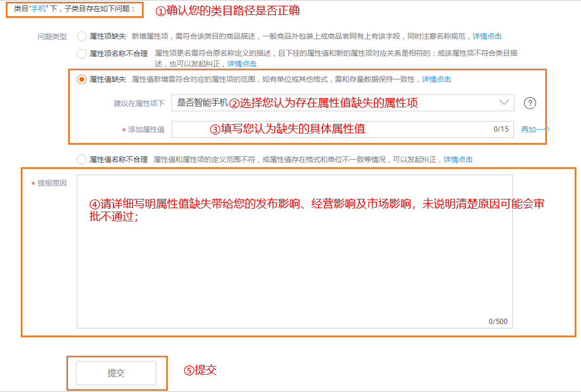Click the 提交 button

tap(116, 373)
